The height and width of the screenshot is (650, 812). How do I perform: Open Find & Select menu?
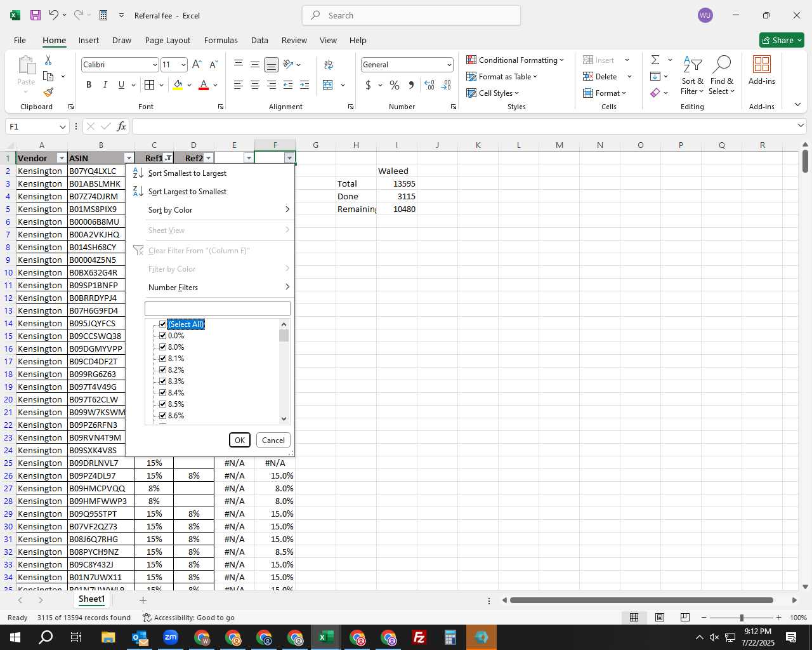click(x=722, y=76)
